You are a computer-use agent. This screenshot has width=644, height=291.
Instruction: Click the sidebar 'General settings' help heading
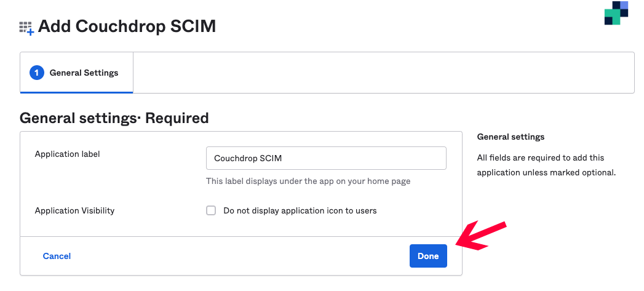pyautogui.click(x=511, y=137)
